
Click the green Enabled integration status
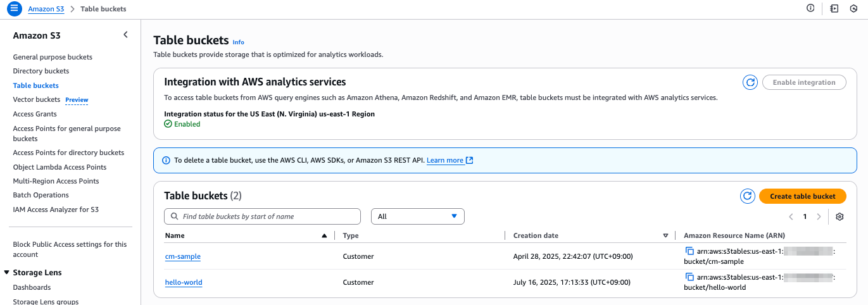[182, 124]
